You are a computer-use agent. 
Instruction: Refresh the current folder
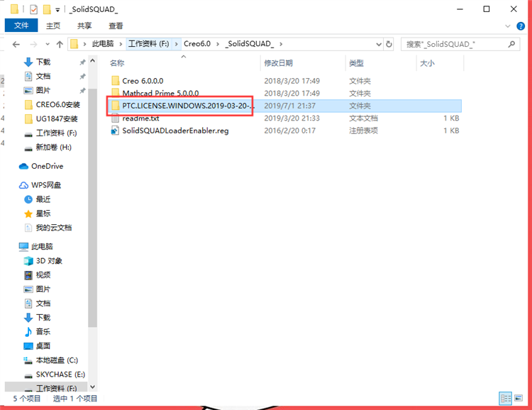pyautogui.click(x=389, y=44)
